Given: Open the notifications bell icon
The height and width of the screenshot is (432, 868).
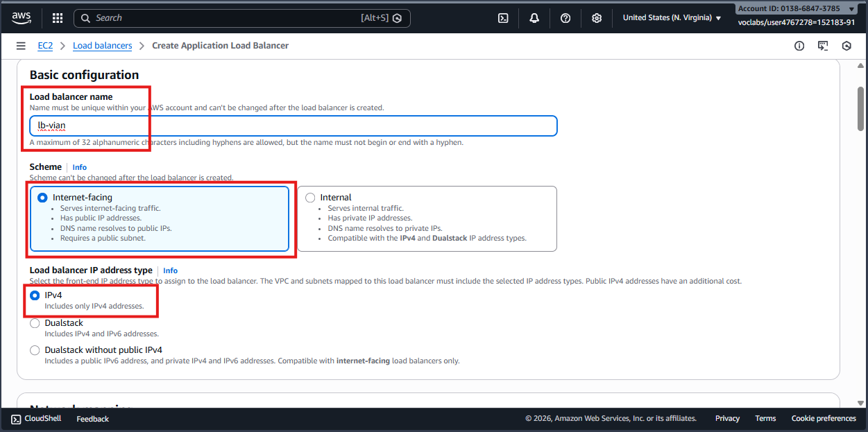Looking at the screenshot, I should point(534,18).
